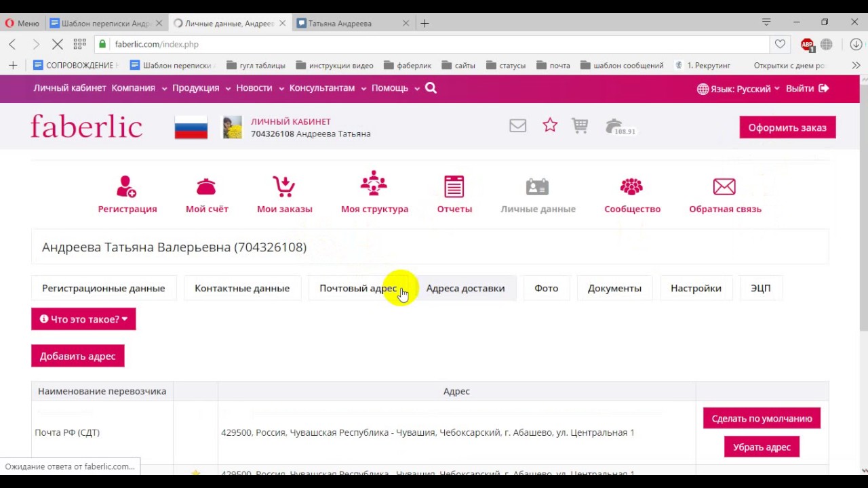The height and width of the screenshot is (488, 868).
Task: Switch to Фото tab
Action: (546, 288)
